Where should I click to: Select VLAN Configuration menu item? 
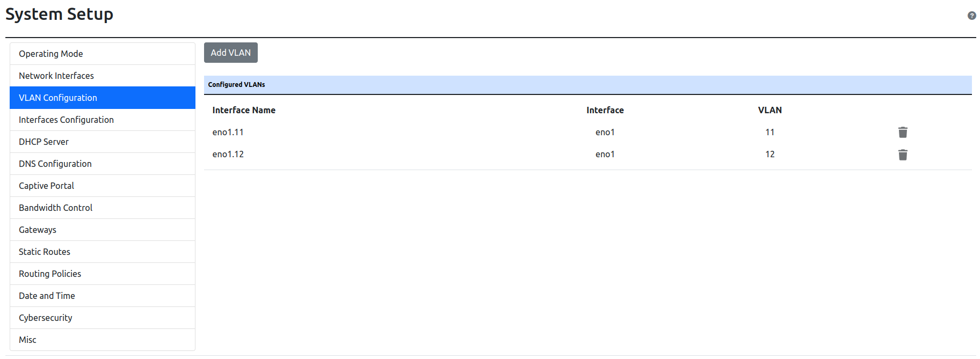(x=58, y=98)
